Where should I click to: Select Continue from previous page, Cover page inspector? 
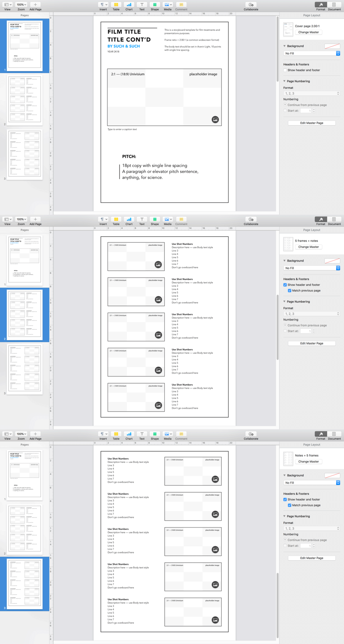(x=285, y=105)
